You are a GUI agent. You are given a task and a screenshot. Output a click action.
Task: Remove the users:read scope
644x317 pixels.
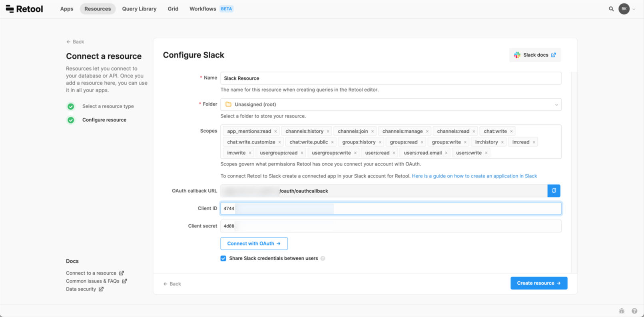[394, 153]
